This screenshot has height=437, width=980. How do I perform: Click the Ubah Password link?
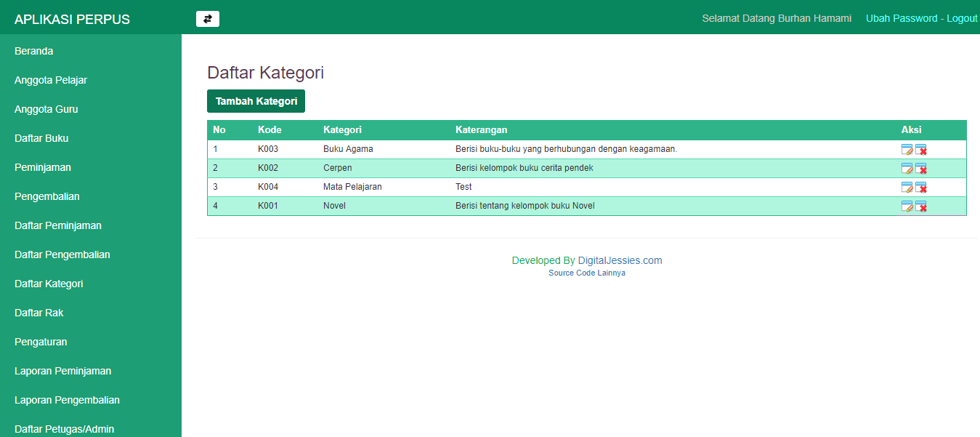coord(902,18)
